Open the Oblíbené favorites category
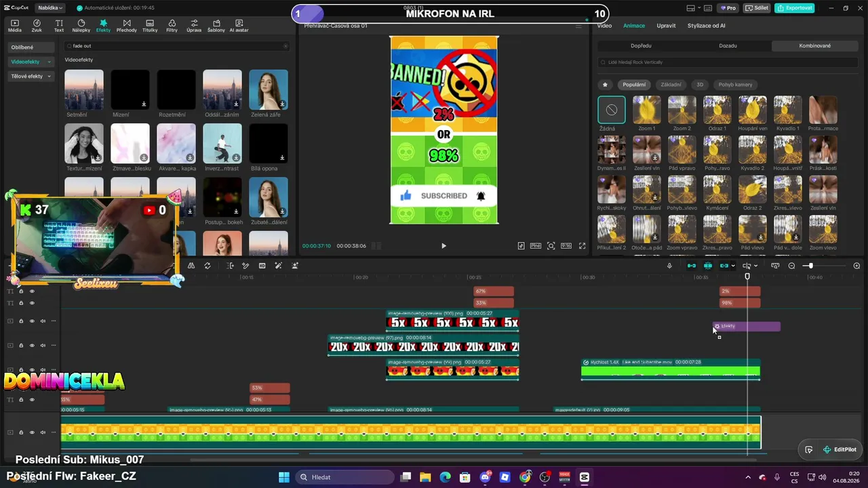The height and width of the screenshot is (488, 868). [31, 47]
